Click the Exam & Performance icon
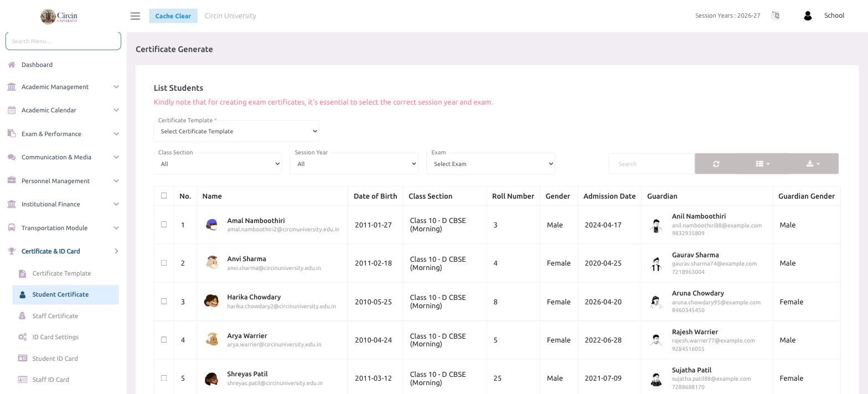 coord(12,133)
